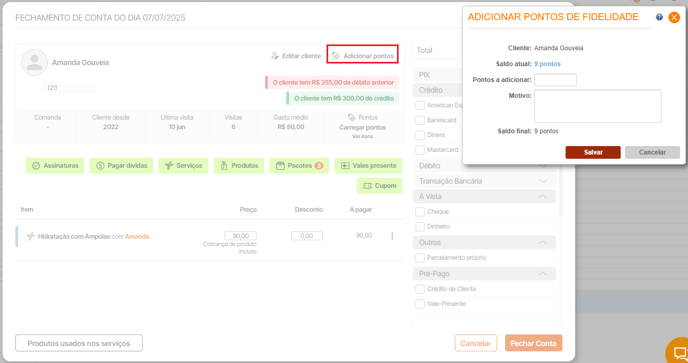Click the blue help question-mark icon
Viewport: 688px width, 363px height.
pyautogui.click(x=659, y=17)
